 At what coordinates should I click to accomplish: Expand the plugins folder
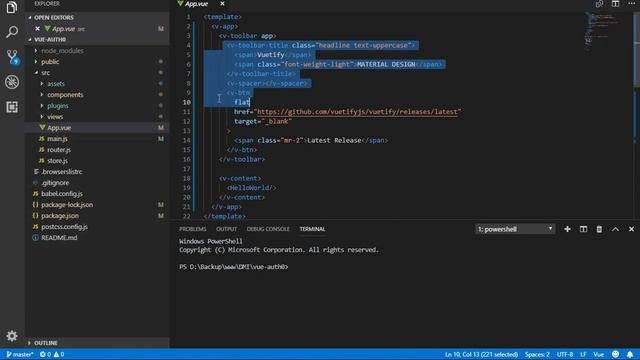pos(58,106)
